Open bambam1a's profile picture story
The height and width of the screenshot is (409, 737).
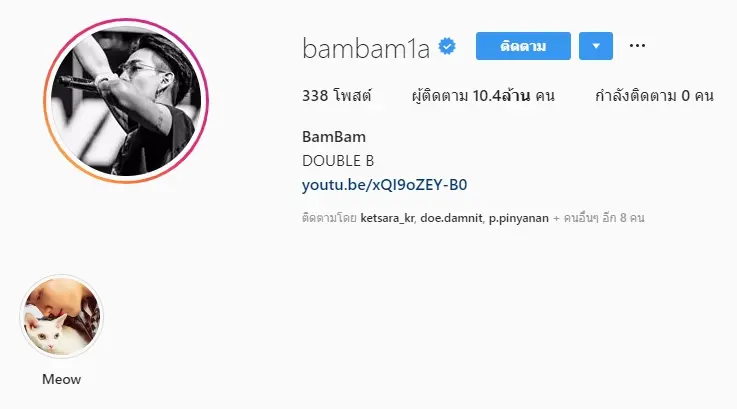point(126,101)
